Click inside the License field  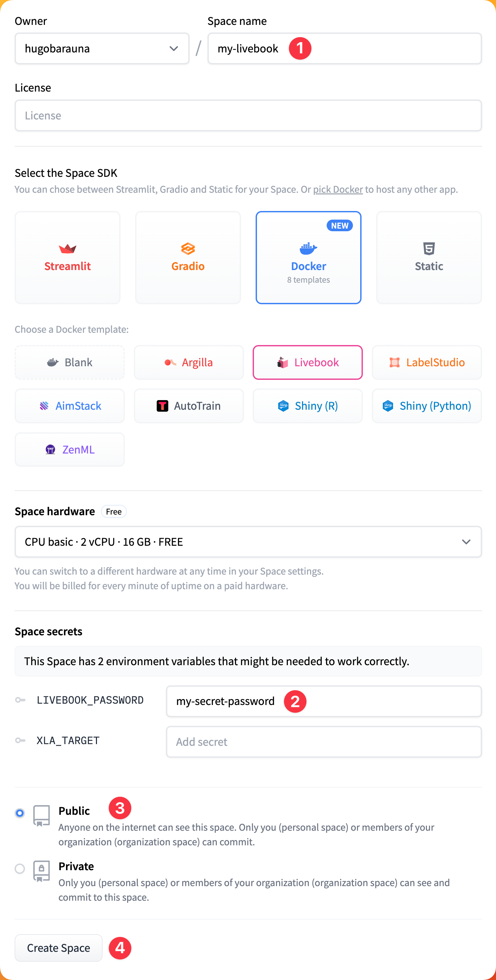click(x=248, y=115)
